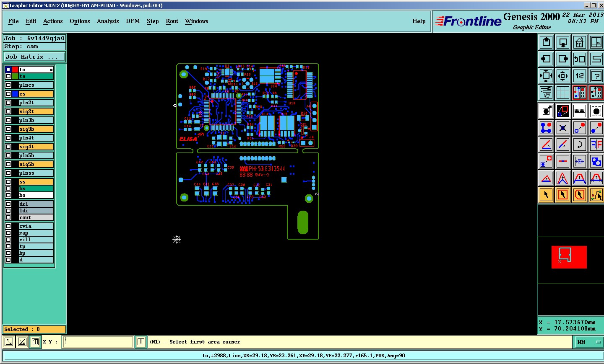Toggle the 'rout' layer checkbox
Image resolution: width=604 pixels, height=364 pixels.
coord(8,217)
